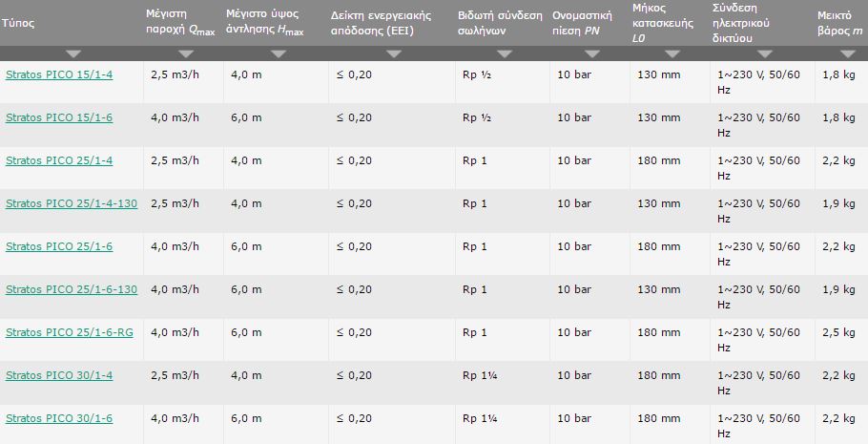Image resolution: width=868 pixels, height=444 pixels.
Task: Click the Μεικτό βάρος m filter arrow
Action: pyautogui.click(x=839, y=54)
